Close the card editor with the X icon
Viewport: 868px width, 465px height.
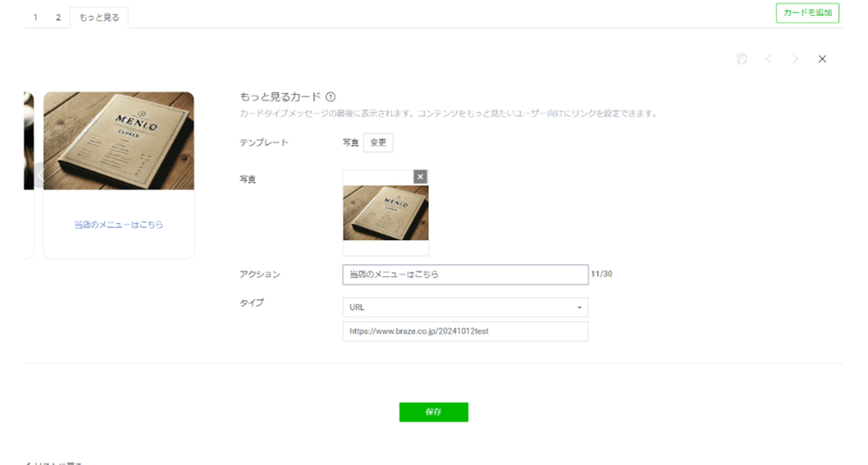[822, 59]
